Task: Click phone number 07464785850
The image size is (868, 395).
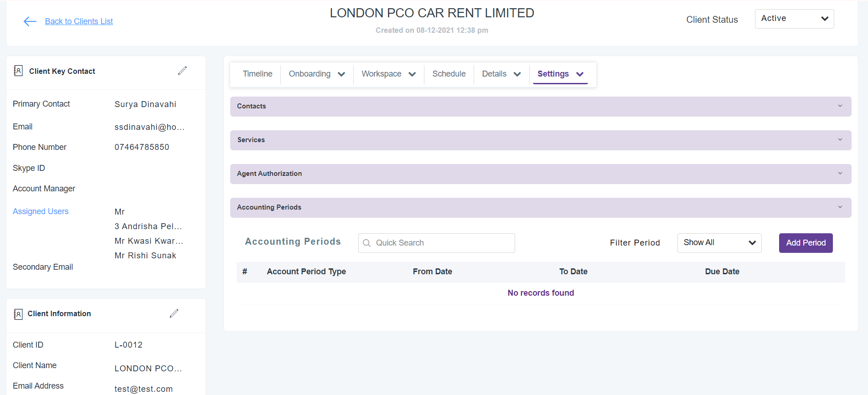Action: tap(142, 147)
